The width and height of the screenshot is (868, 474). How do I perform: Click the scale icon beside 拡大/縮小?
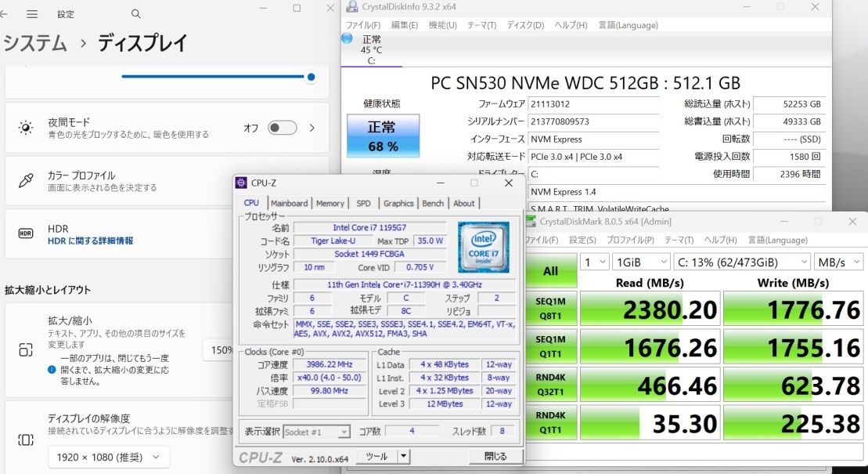point(26,349)
